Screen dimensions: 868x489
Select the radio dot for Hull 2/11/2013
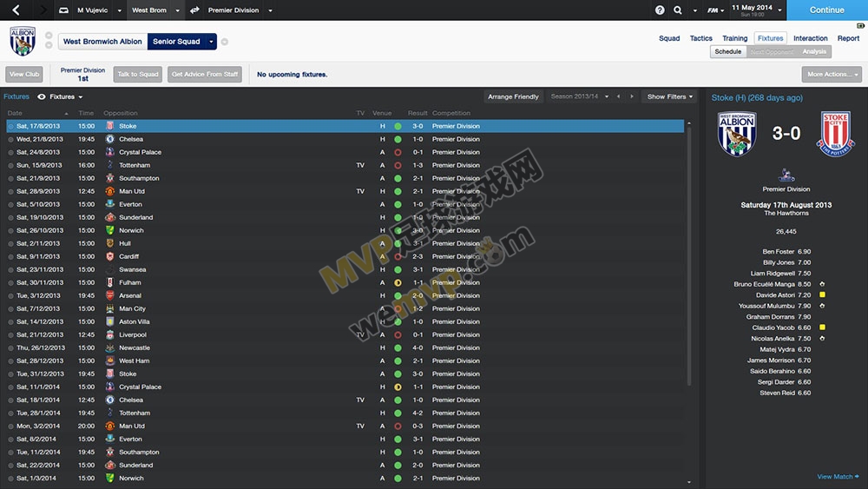point(10,244)
